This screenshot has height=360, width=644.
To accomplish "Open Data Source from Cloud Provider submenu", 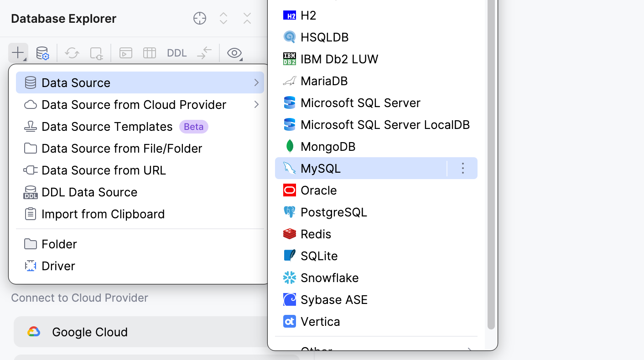I will 140,104.
